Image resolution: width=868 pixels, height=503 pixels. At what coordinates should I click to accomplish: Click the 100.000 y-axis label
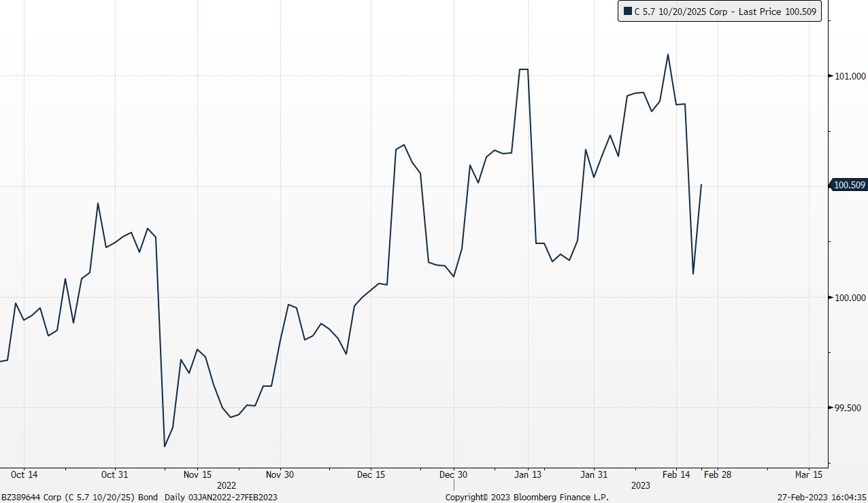850,297
